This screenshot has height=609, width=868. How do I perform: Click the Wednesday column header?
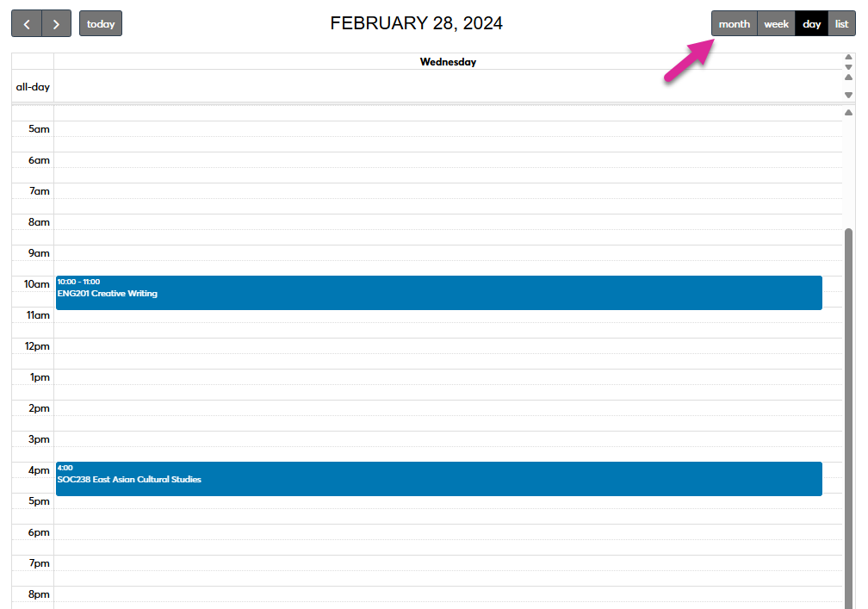pos(448,61)
